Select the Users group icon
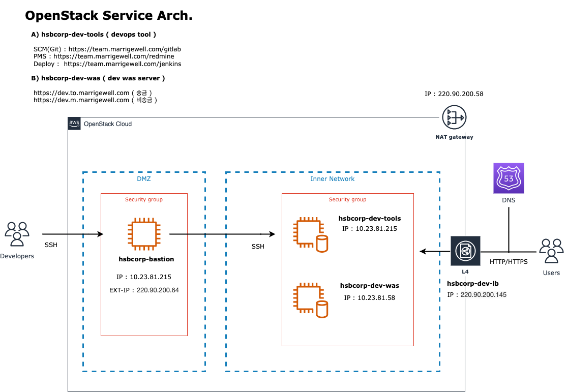Viewport: 567px width, 392px height. [x=551, y=251]
